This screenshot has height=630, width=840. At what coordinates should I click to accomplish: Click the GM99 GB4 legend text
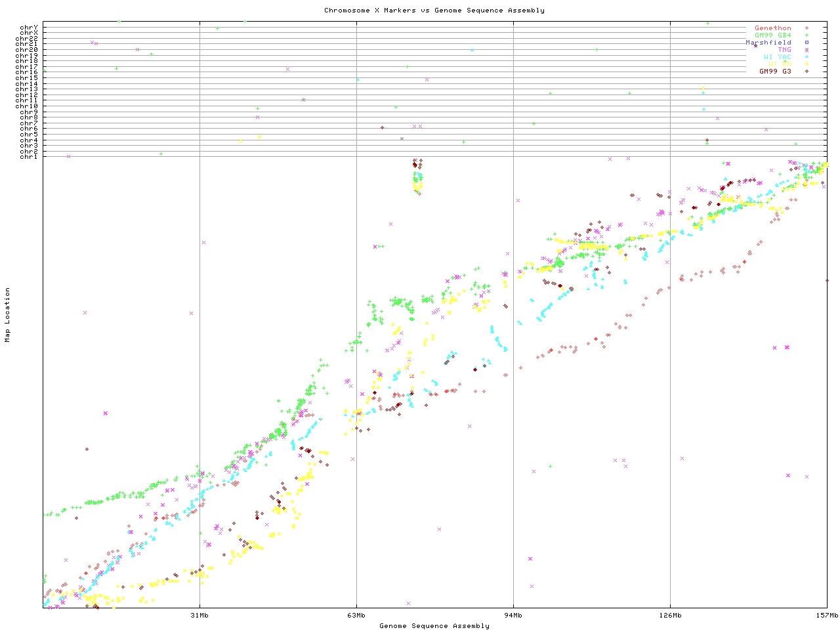772,35
